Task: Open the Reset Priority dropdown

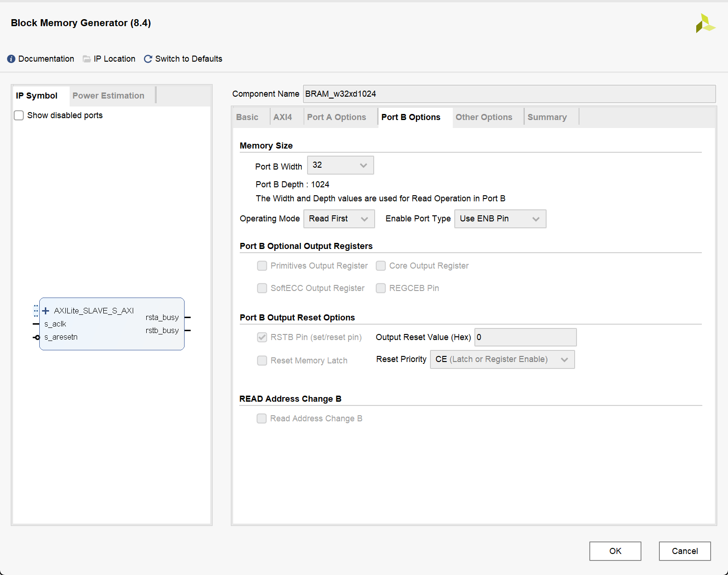Action: point(502,359)
